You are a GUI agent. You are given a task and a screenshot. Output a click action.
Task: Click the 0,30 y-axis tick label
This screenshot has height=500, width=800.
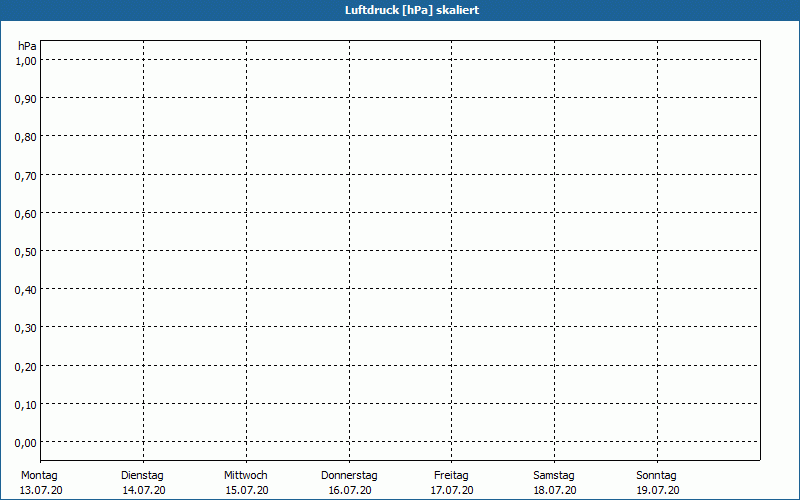pyautogui.click(x=26, y=328)
